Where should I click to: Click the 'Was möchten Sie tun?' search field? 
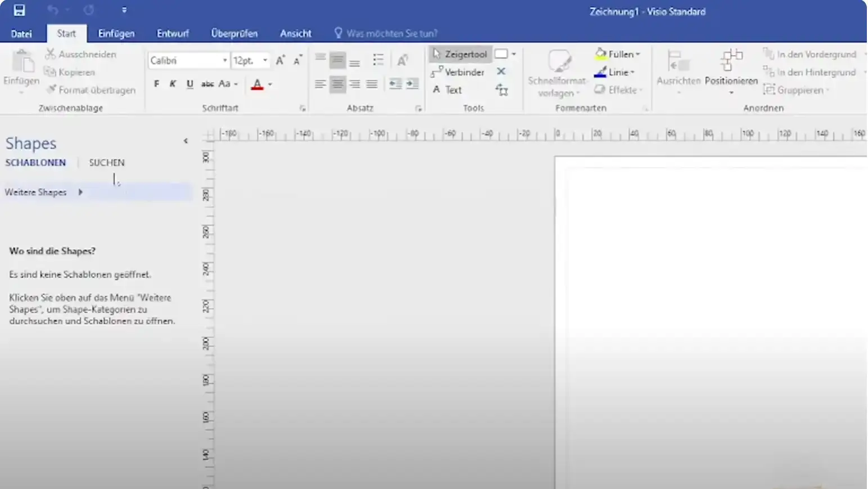pos(391,33)
